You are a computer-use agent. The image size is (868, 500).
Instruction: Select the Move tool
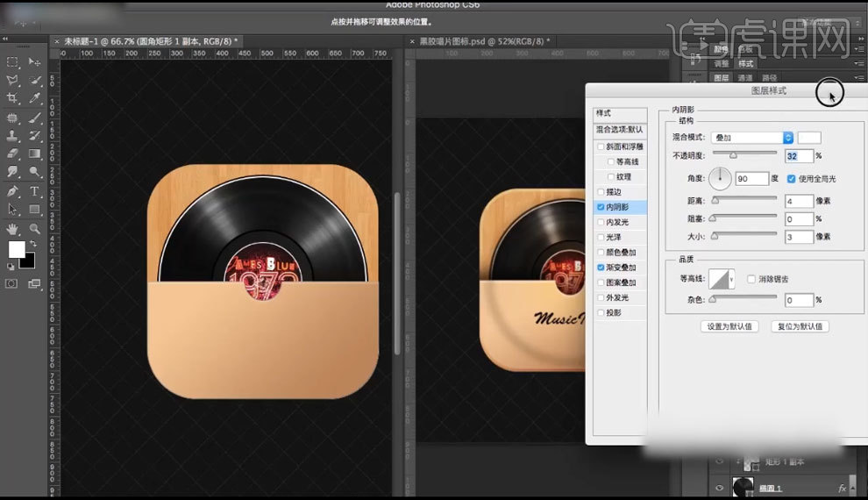pos(34,62)
